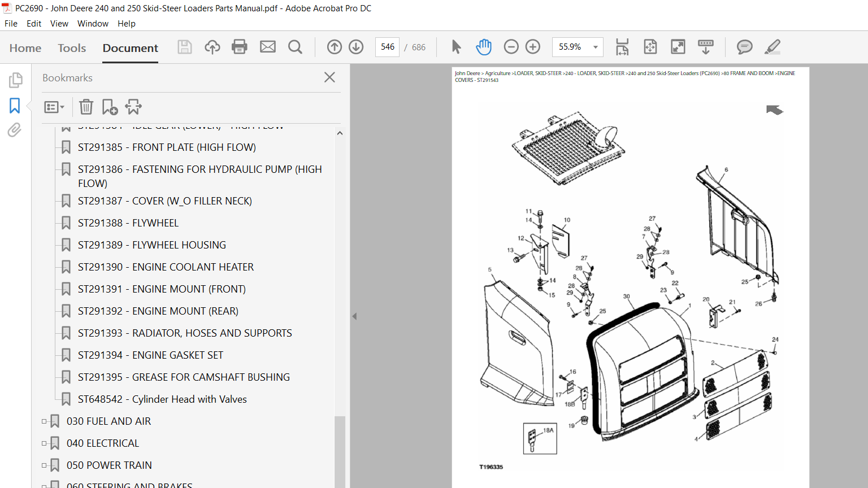Open ST291392 - ENGINE MOUNT (REAR) bookmark

pyautogui.click(x=158, y=311)
